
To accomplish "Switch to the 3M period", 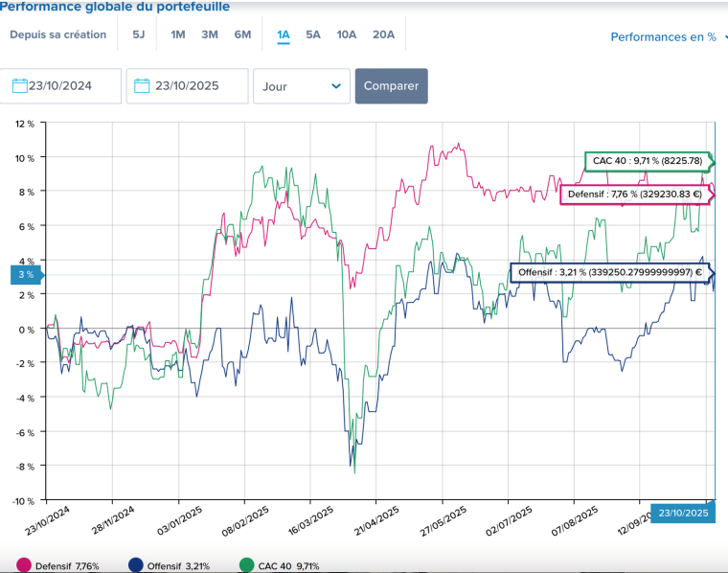I will point(210,34).
